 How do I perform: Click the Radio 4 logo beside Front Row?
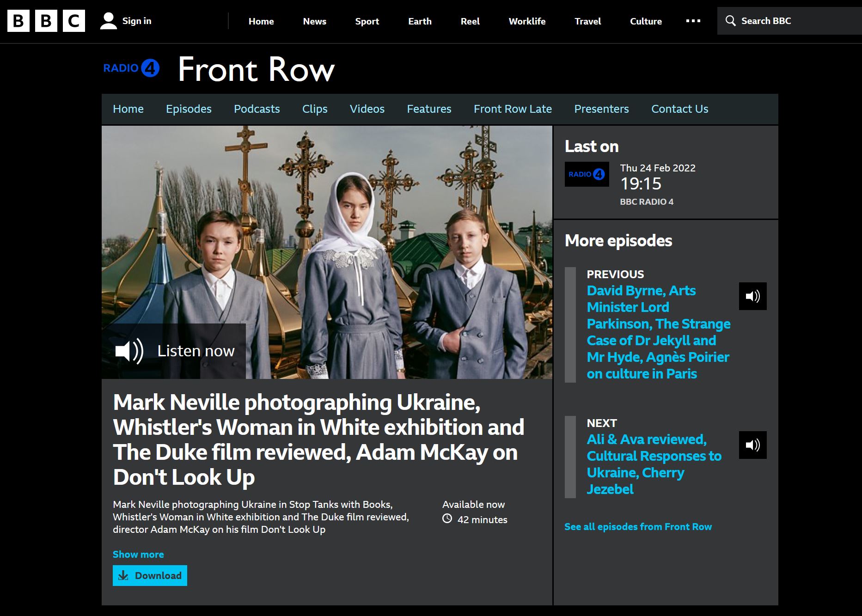(x=131, y=68)
